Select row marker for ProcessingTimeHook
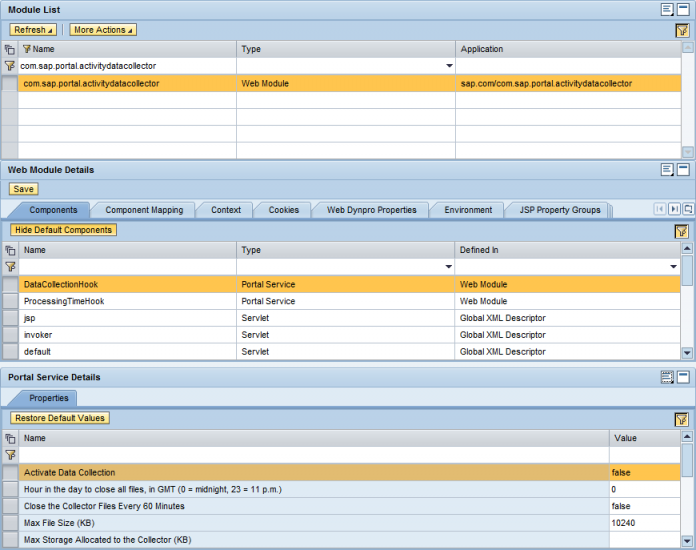 pos(10,301)
